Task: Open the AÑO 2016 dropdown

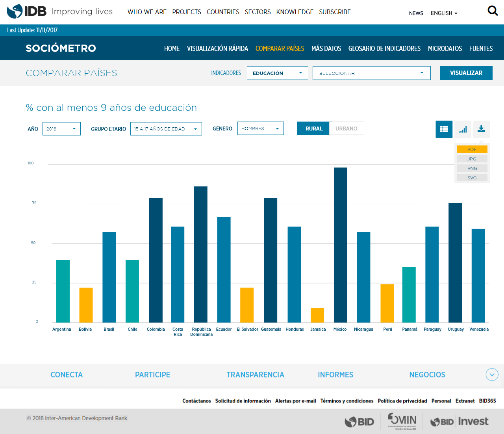Action: point(61,129)
